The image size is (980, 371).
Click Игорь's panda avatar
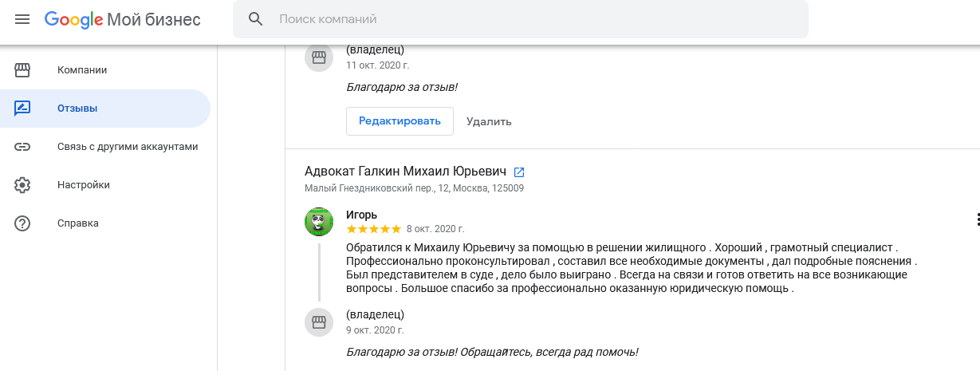tap(319, 222)
